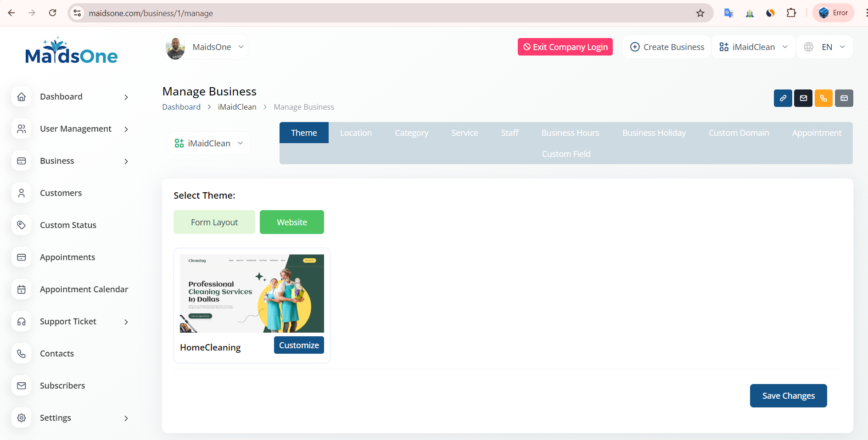The height and width of the screenshot is (440, 868).
Task: Open the browser extensions puzzle icon
Action: [791, 13]
